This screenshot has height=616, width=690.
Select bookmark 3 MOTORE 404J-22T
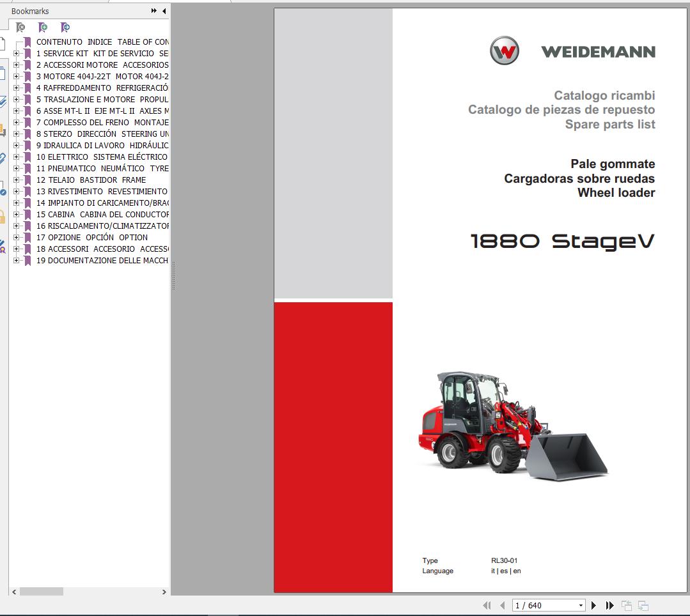102,76
